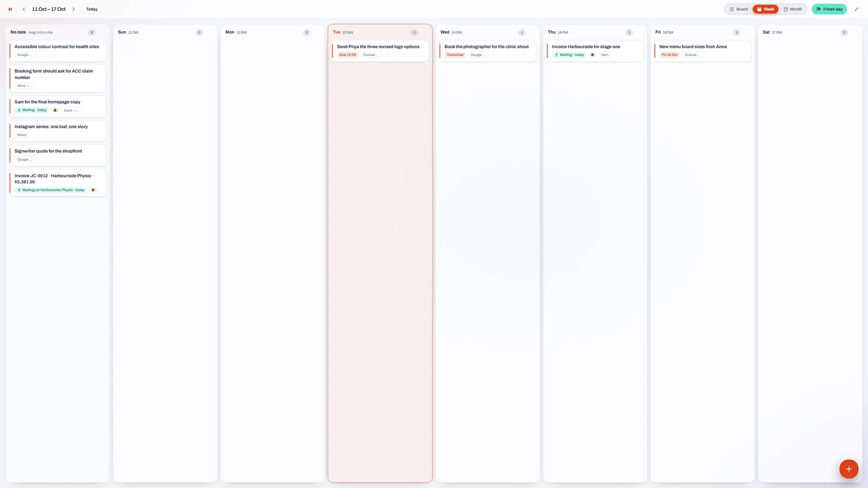868x488 pixels.
Task: Open the Outlook source chip on Priya task
Action: 371,55
